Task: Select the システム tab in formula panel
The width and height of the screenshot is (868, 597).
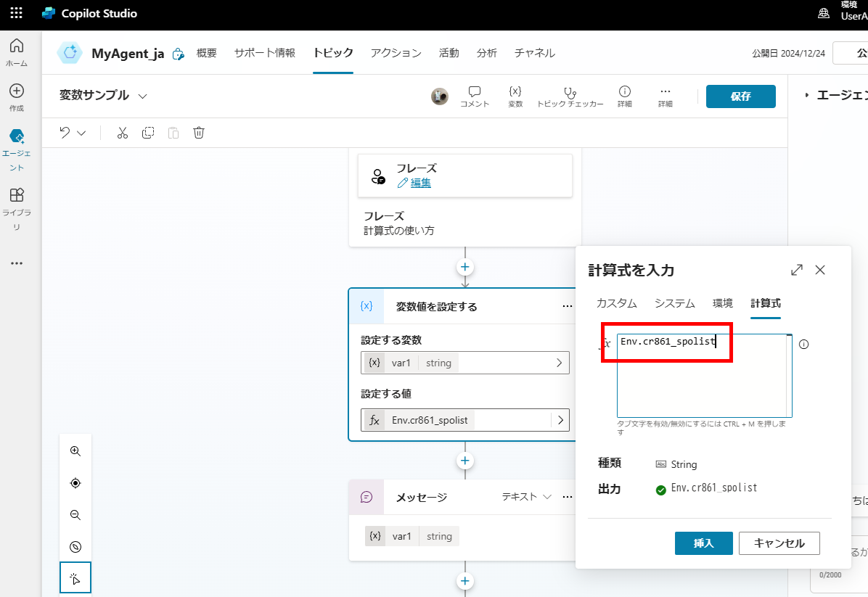Action: [x=674, y=303]
